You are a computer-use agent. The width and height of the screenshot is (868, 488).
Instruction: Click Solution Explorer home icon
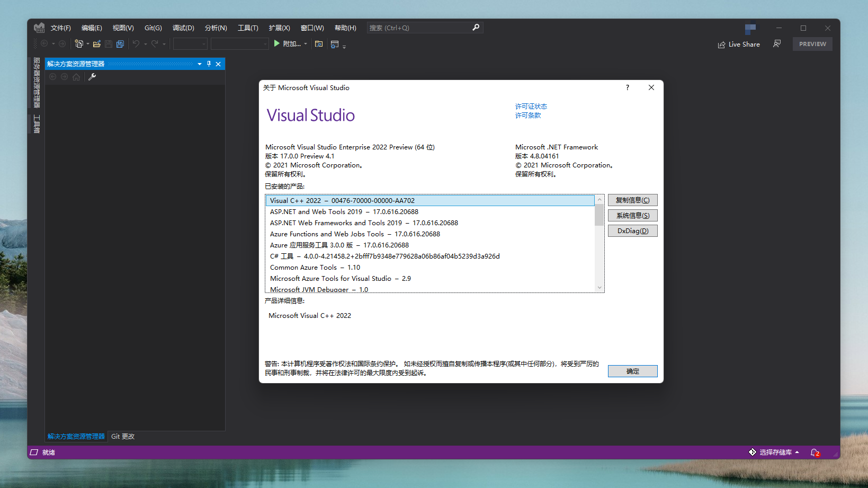pyautogui.click(x=76, y=77)
